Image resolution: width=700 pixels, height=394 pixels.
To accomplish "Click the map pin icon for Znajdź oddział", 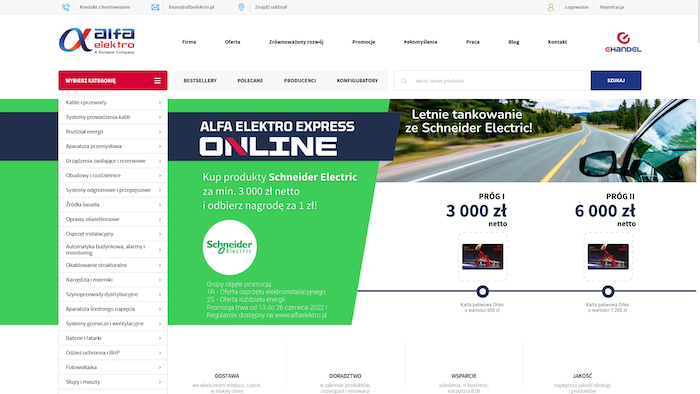I will [x=241, y=7].
